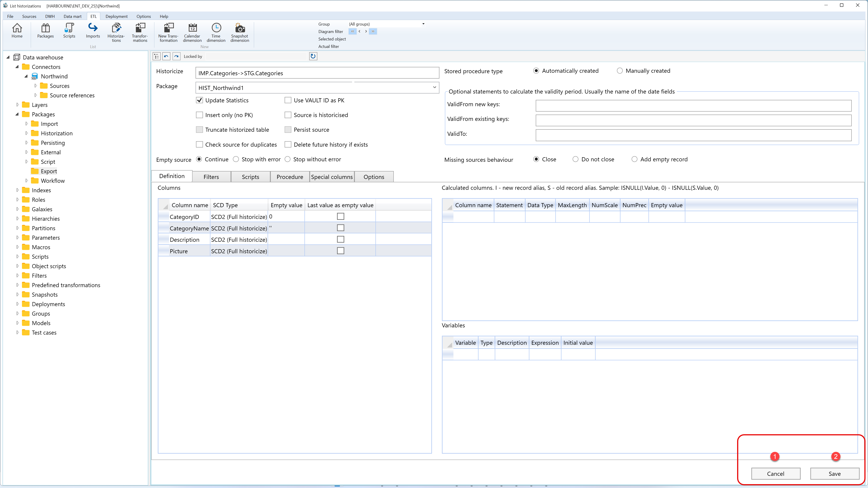Jump to last diagram filter with double-right arrow
This screenshot has width=868, height=488.
pyautogui.click(x=373, y=31)
